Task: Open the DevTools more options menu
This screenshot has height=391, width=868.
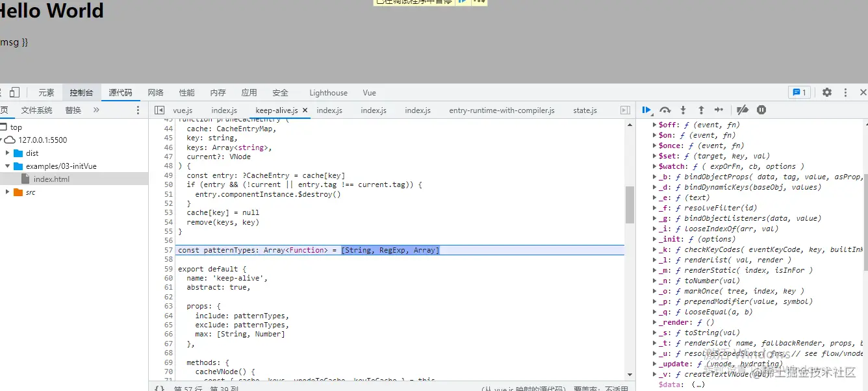Action: (x=845, y=92)
